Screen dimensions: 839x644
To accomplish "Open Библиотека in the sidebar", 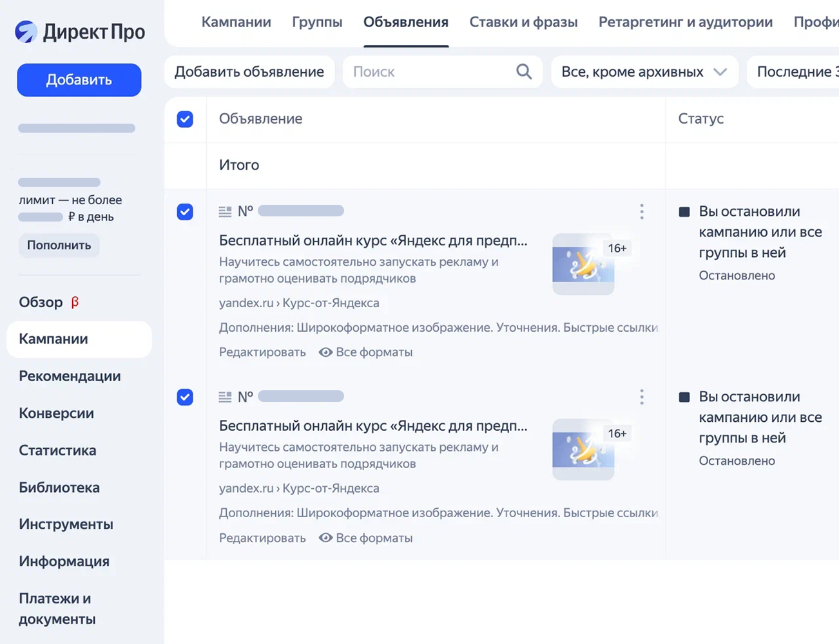I will click(x=59, y=488).
